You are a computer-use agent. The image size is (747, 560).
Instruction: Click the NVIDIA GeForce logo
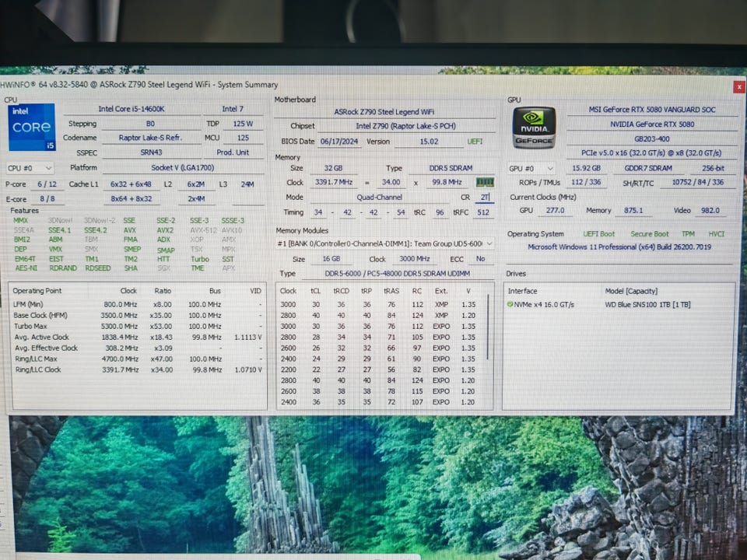click(534, 128)
